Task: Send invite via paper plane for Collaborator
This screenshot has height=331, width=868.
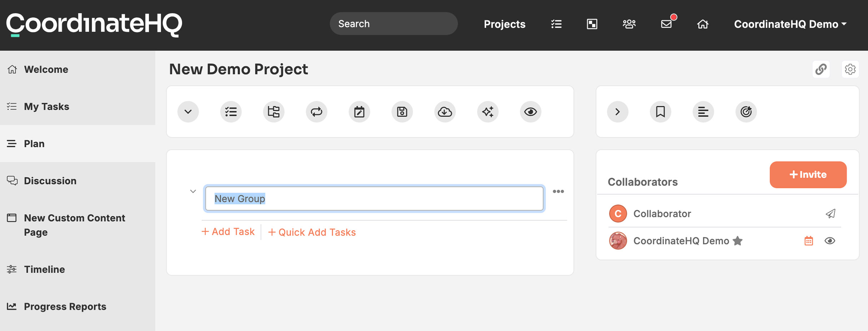Action: tap(830, 214)
